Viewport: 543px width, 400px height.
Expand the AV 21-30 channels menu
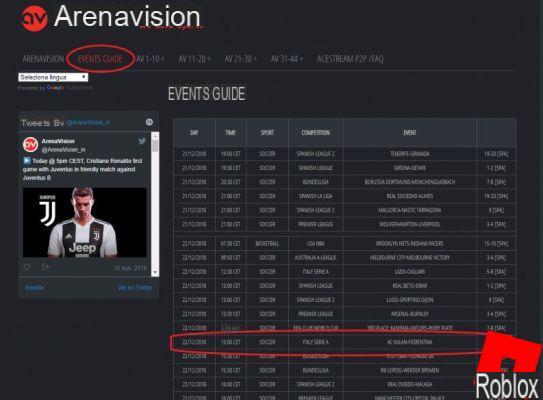coord(241,59)
